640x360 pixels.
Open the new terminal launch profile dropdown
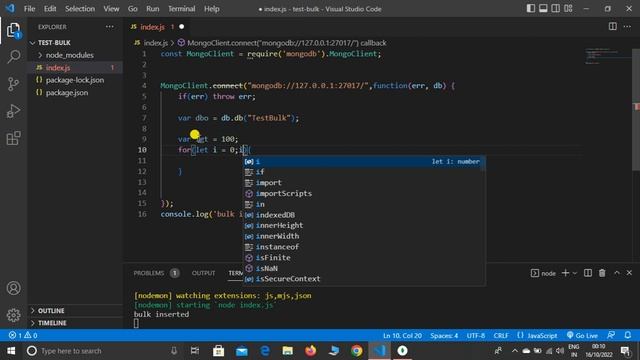[x=575, y=273]
